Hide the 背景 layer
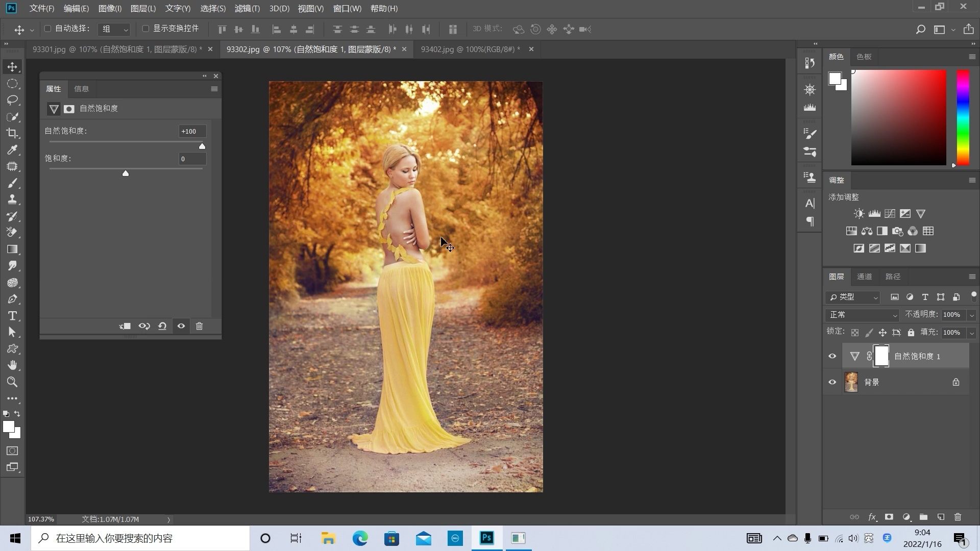The image size is (980, 551). coord(832,382)
